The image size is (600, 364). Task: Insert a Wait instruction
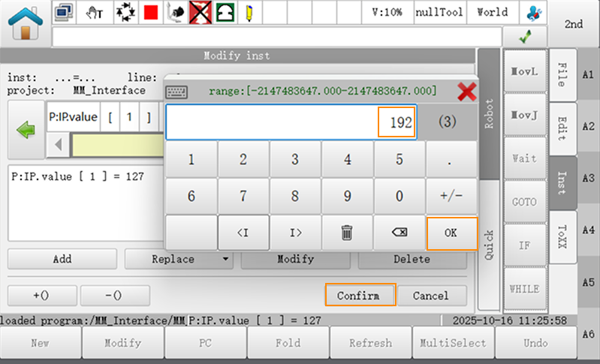[525, 158]
